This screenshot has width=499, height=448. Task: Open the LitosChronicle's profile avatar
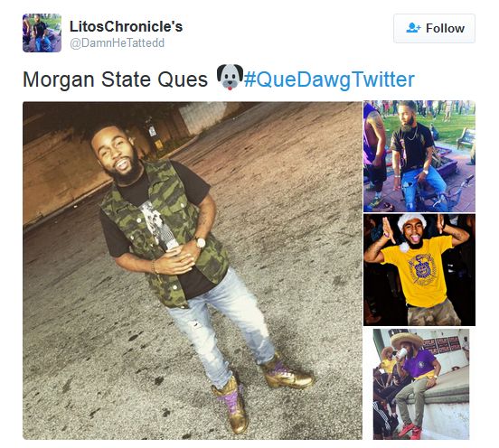click(42, 33)
